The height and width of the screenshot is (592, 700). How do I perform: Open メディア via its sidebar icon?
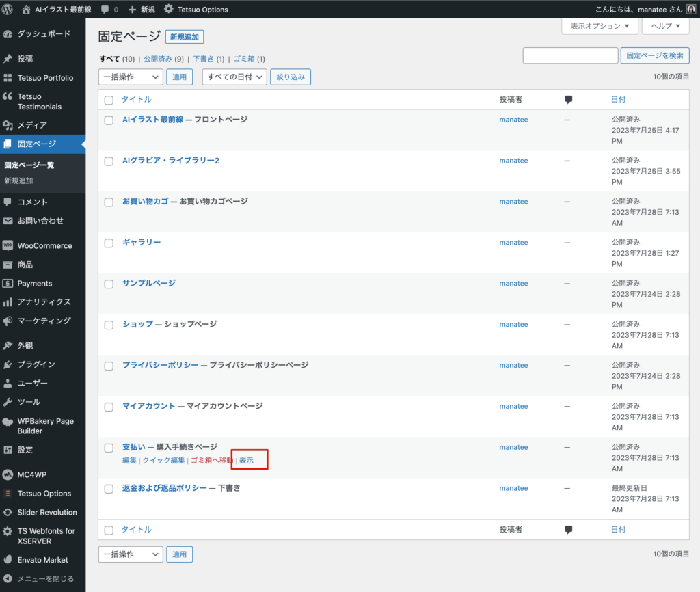point(8,125)
